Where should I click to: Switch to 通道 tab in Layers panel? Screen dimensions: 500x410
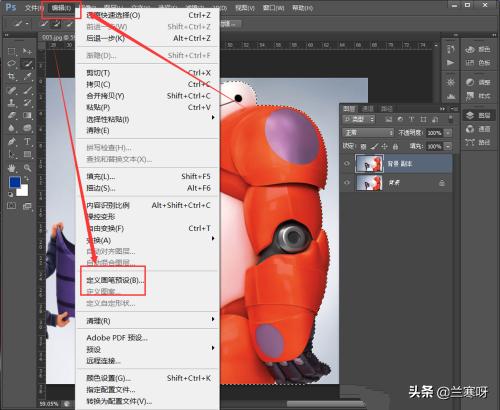pos(368,109)
